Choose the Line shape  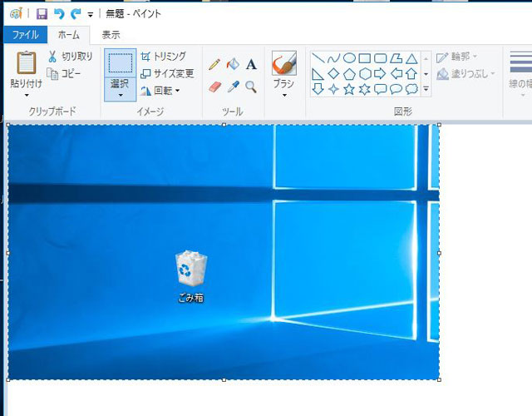coord(318,58)
